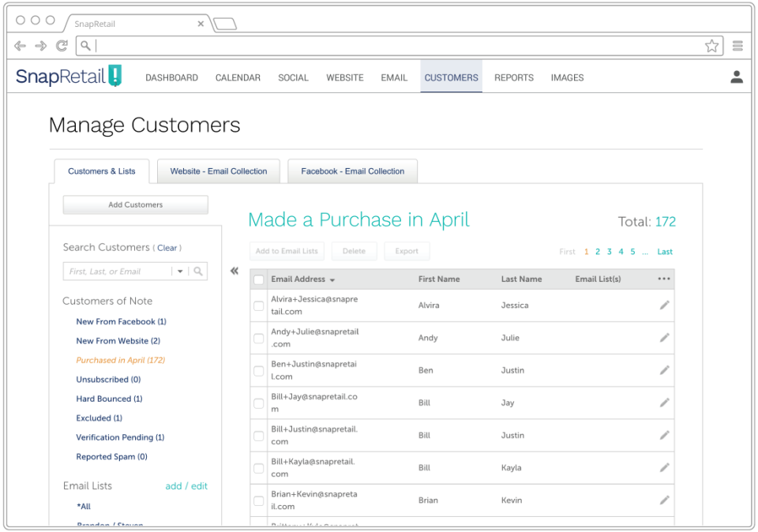This screenshot has width=758, height=532.
Task: Bookmark page with star icon
Action: point(711,46)
